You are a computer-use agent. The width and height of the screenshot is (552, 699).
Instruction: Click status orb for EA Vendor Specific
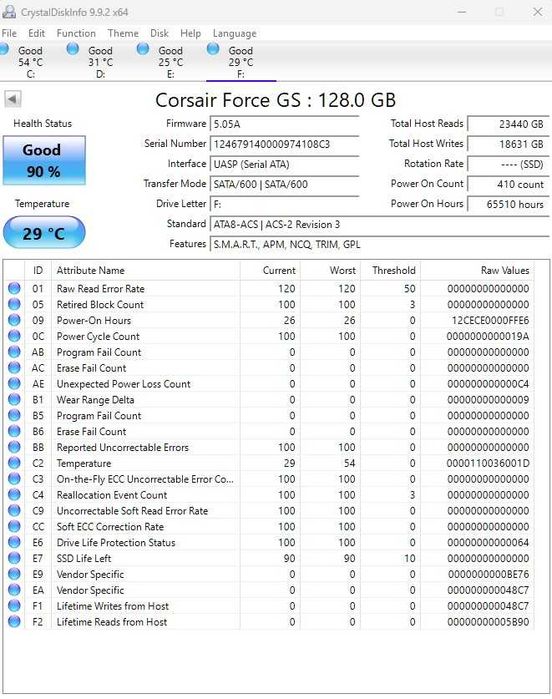14,590
